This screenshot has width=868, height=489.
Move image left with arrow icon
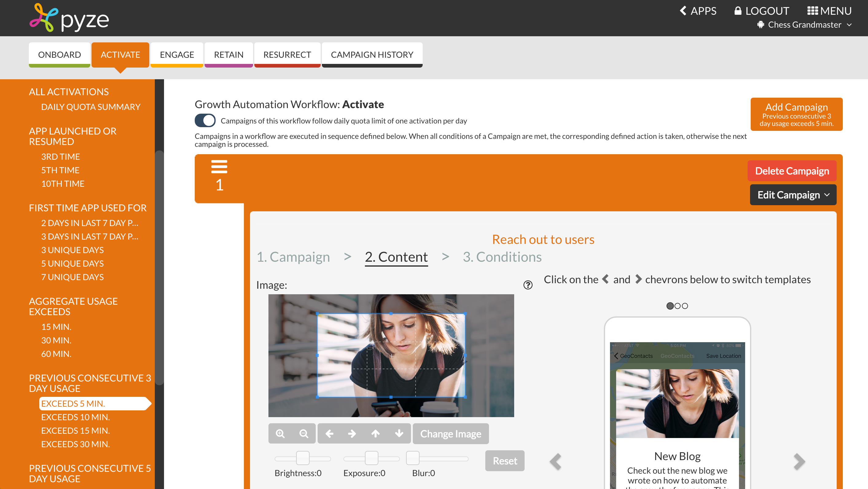click(329, 433)
